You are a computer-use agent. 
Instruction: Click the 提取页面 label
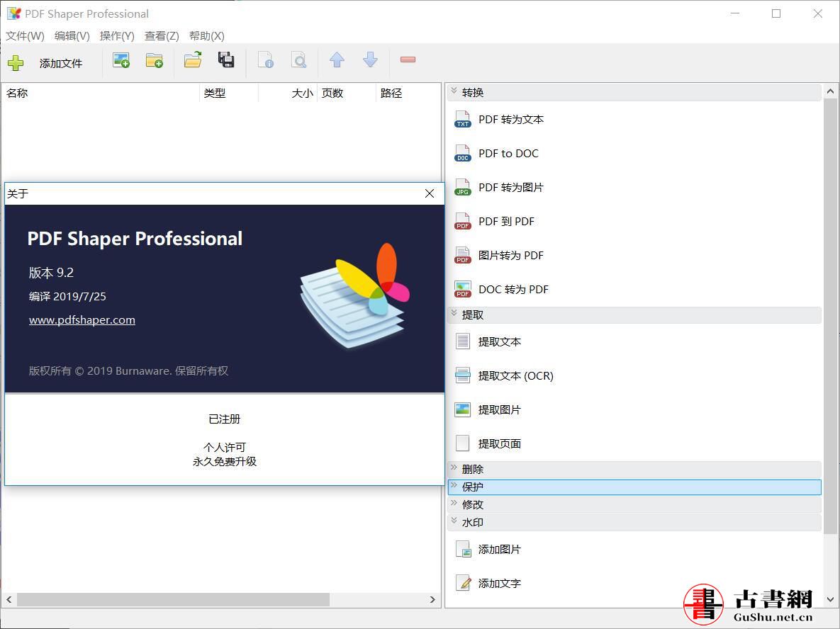[500, 444]
